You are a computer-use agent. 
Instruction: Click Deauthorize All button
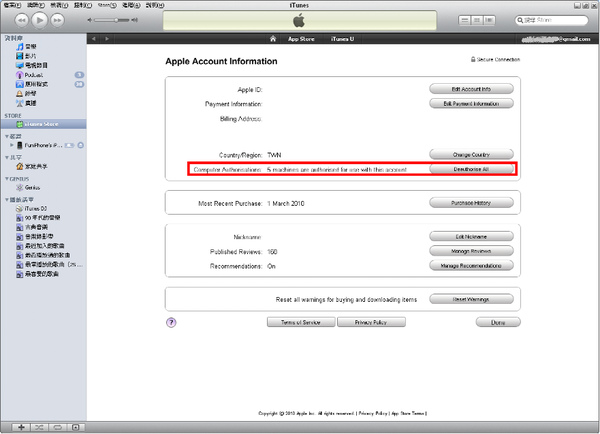click(x=471, y=169)
